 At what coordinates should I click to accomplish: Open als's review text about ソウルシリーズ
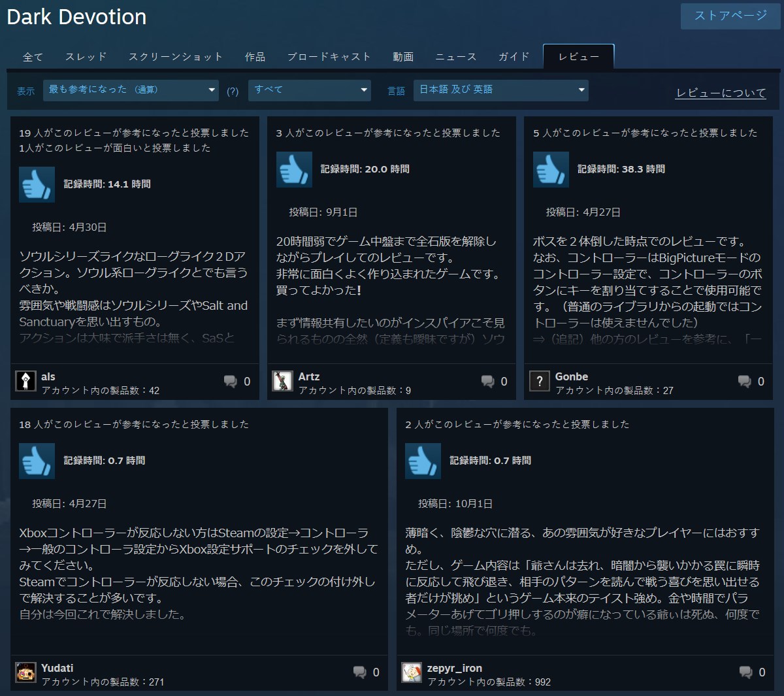(x=133, y=297)
